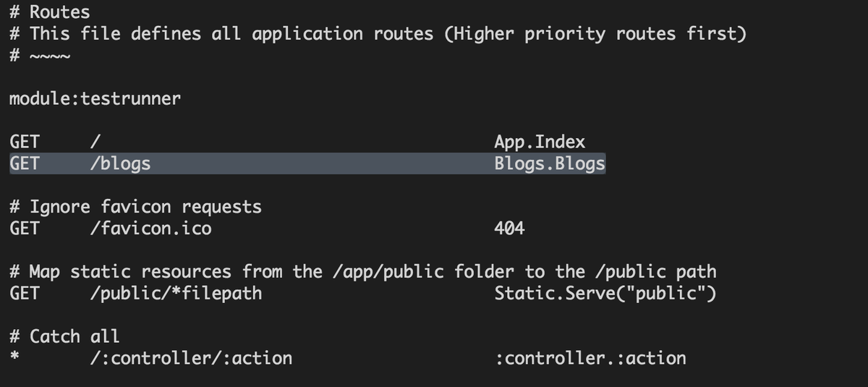Click the "# Routes" comment on the first line
The width and height of the screenshot is (868, 387).
[x=49, y=12]
